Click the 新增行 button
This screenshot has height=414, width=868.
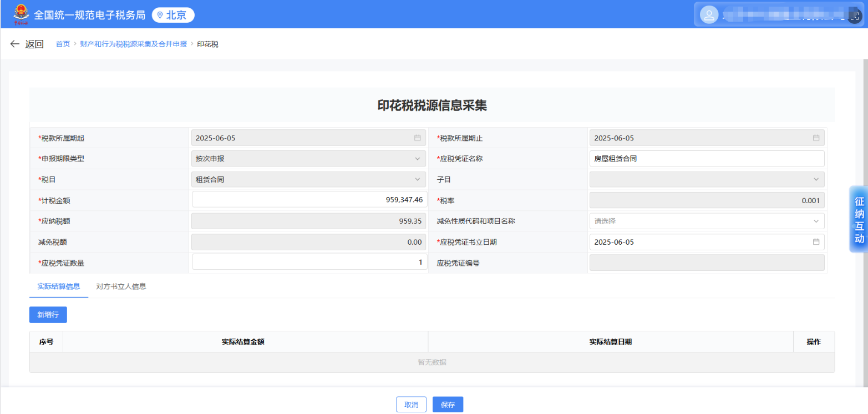point(48,315)
